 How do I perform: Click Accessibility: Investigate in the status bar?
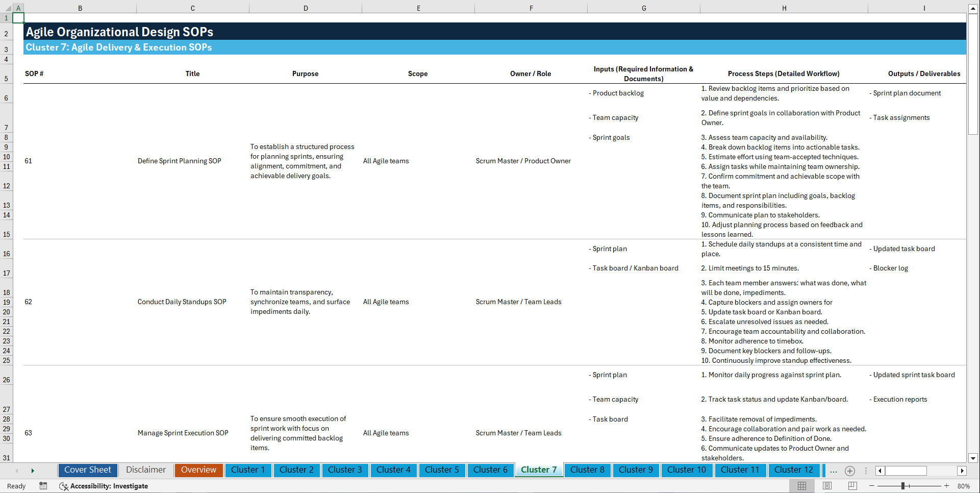(104, 486)
